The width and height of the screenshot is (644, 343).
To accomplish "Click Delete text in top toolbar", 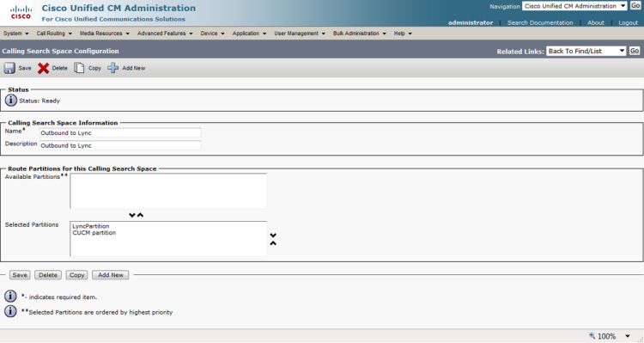I will click(x=59, y=68).
